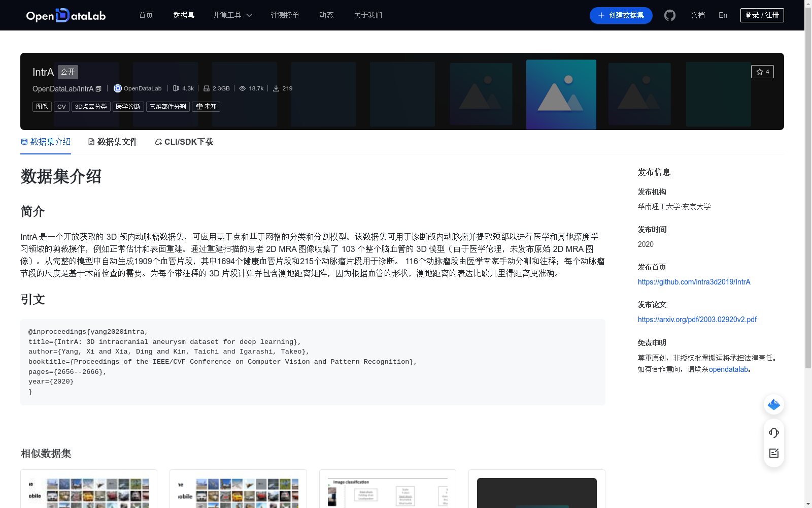Click the 相似数据集 heading

pos(46,453)
